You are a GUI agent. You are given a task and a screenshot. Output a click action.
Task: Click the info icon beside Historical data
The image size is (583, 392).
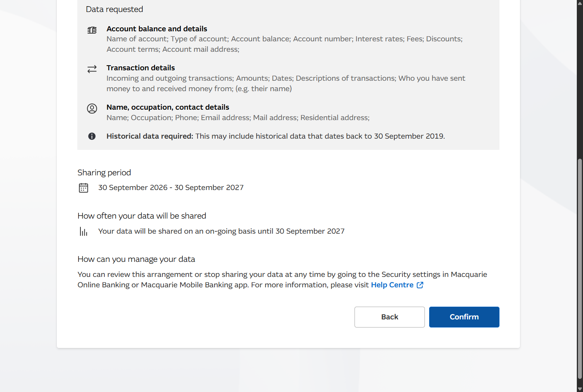pos(92,136)
